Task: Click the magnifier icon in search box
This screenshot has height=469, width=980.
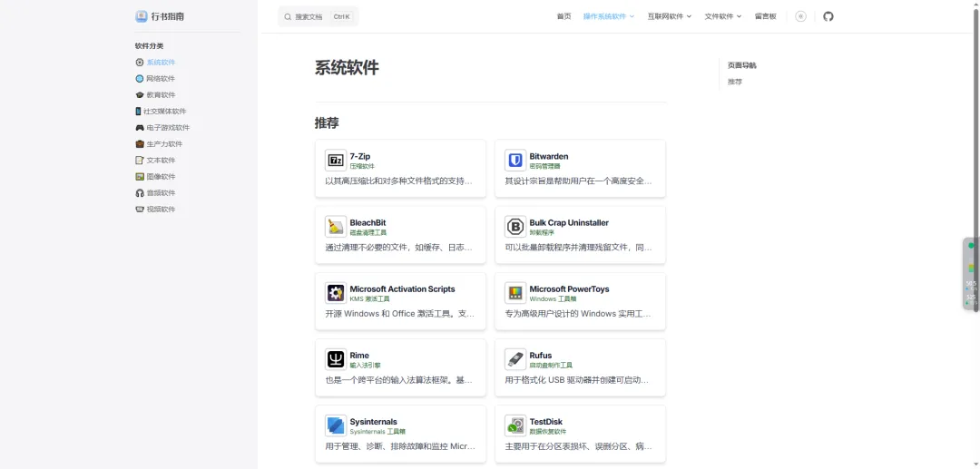Action: coord(288,17)
